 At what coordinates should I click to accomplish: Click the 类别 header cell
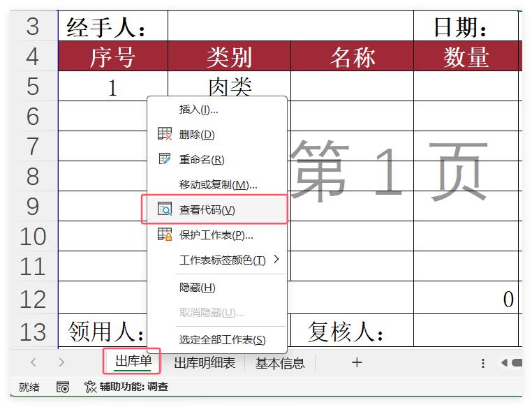[x=230, y=56]
